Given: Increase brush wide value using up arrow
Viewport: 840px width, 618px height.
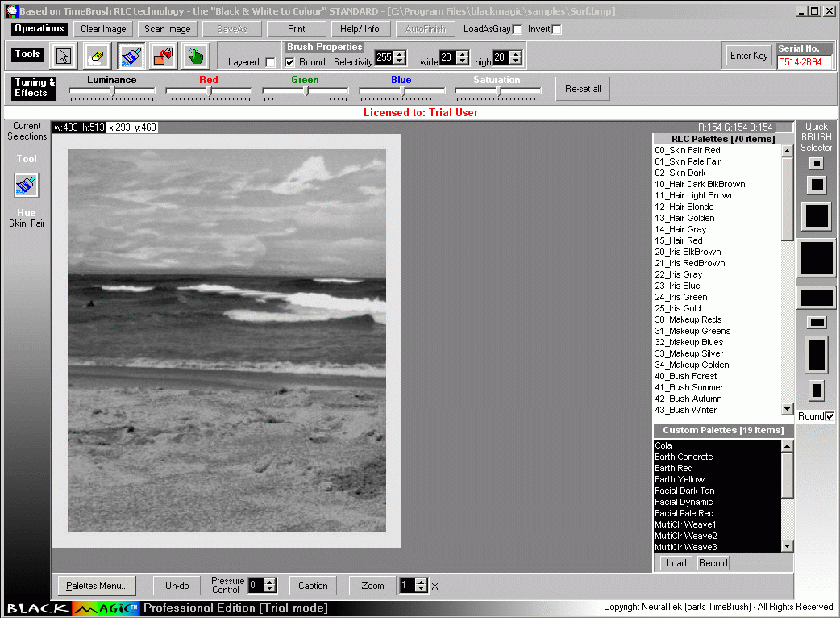Looking at the screenshot, I should pos(463,54).
